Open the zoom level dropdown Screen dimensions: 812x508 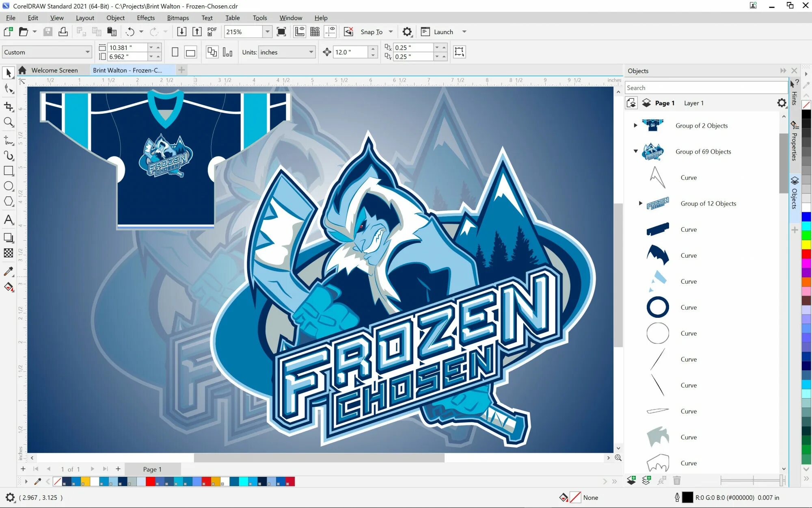[x=267, y=32]
